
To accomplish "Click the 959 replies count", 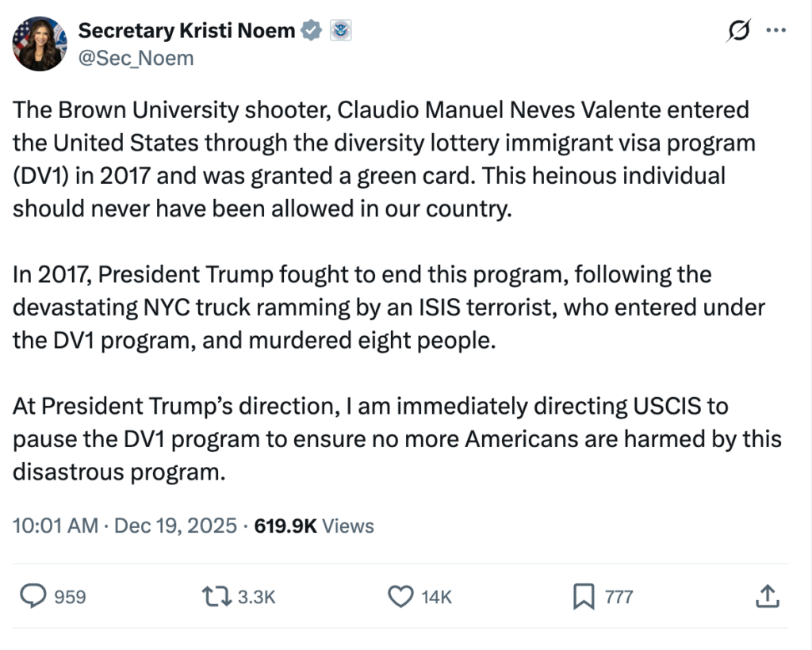I will point(70,597).
